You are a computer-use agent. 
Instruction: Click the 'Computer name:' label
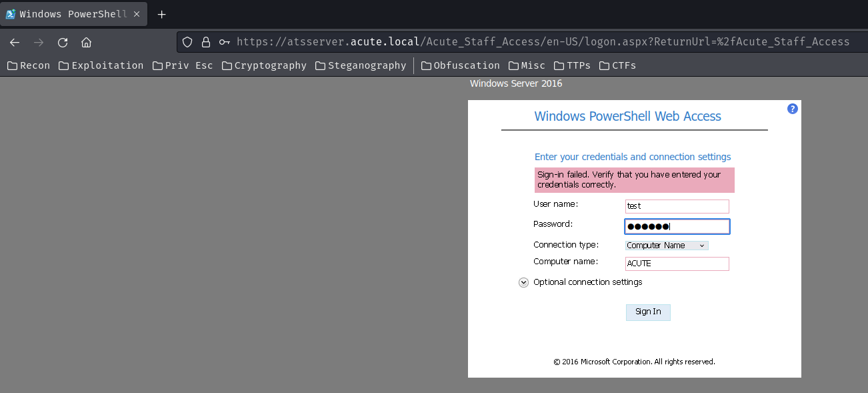coord(566,262)
